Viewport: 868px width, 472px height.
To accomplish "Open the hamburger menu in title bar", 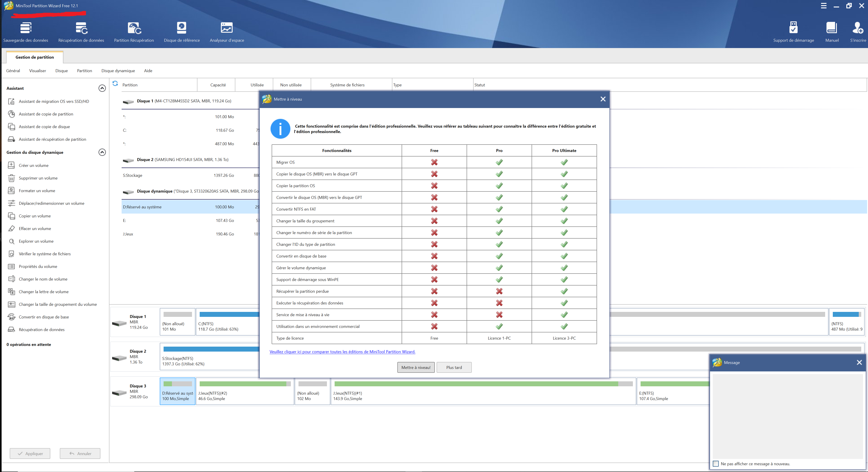I will point(824,6).
